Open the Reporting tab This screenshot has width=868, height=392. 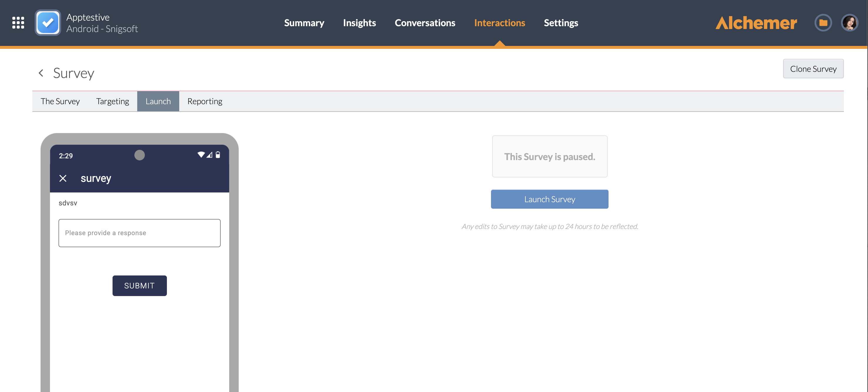205,101
